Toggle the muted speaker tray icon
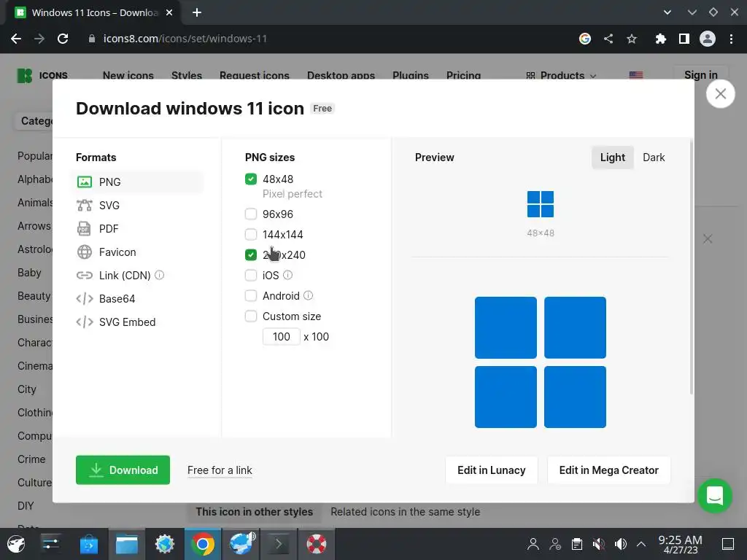The image size is (747, 560). click(599, 544)
